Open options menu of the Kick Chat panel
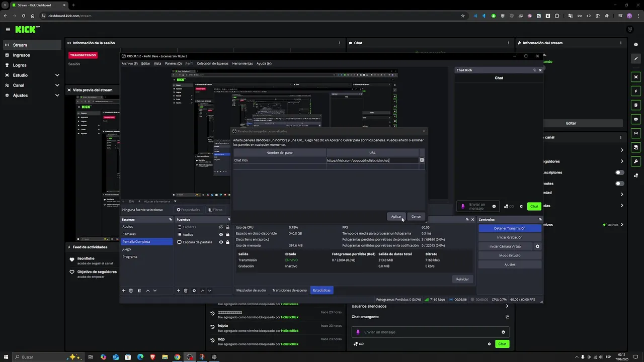 click(509, 43)
